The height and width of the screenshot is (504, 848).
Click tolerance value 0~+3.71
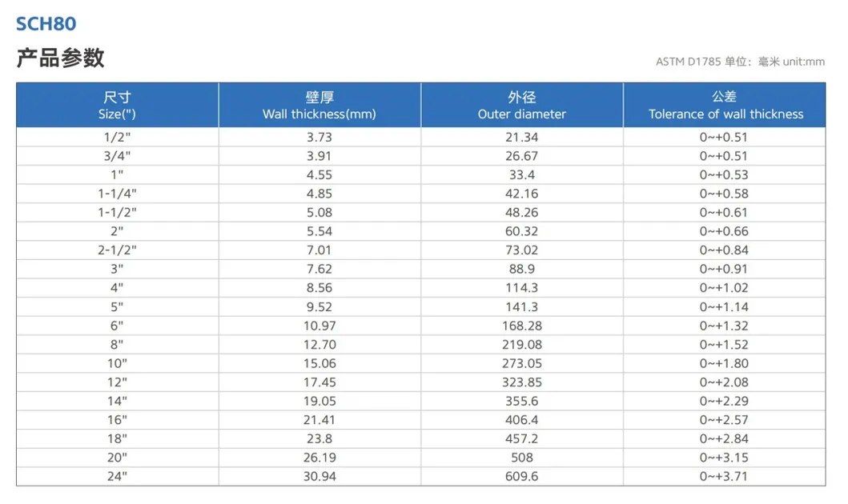724,476
